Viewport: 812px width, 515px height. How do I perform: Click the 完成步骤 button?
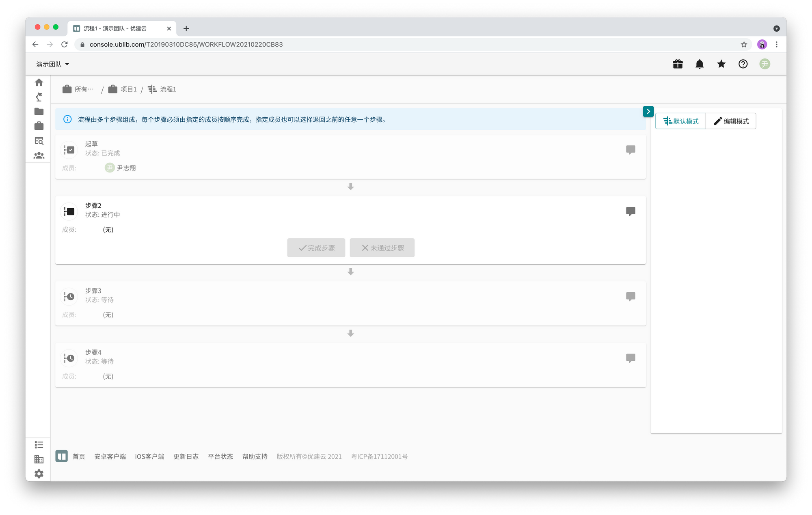point(316,248)
